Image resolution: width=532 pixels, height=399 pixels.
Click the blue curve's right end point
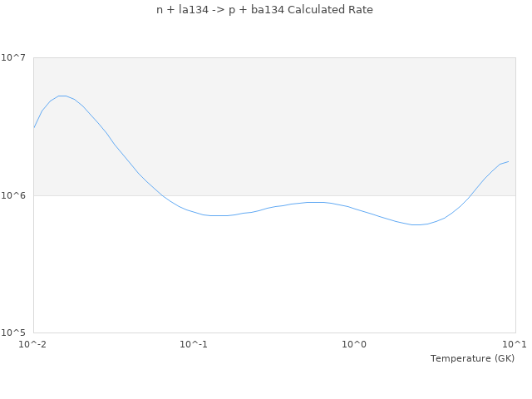point(508,162)
